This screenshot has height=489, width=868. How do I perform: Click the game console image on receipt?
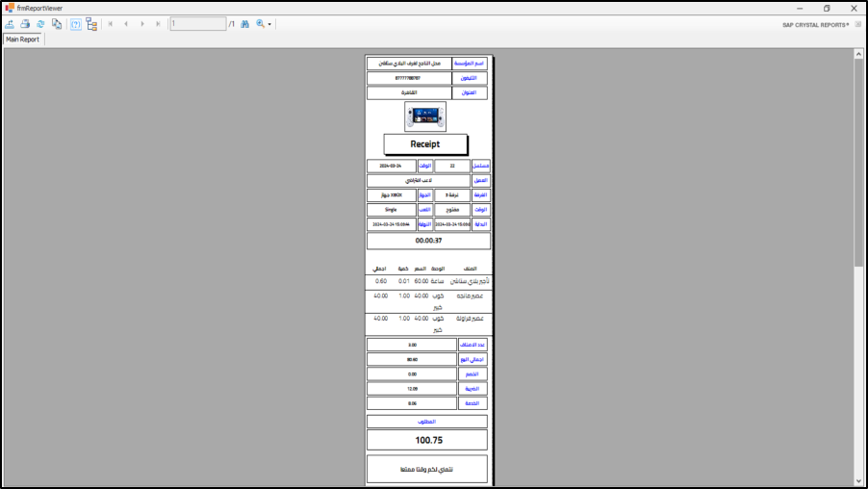425,117
